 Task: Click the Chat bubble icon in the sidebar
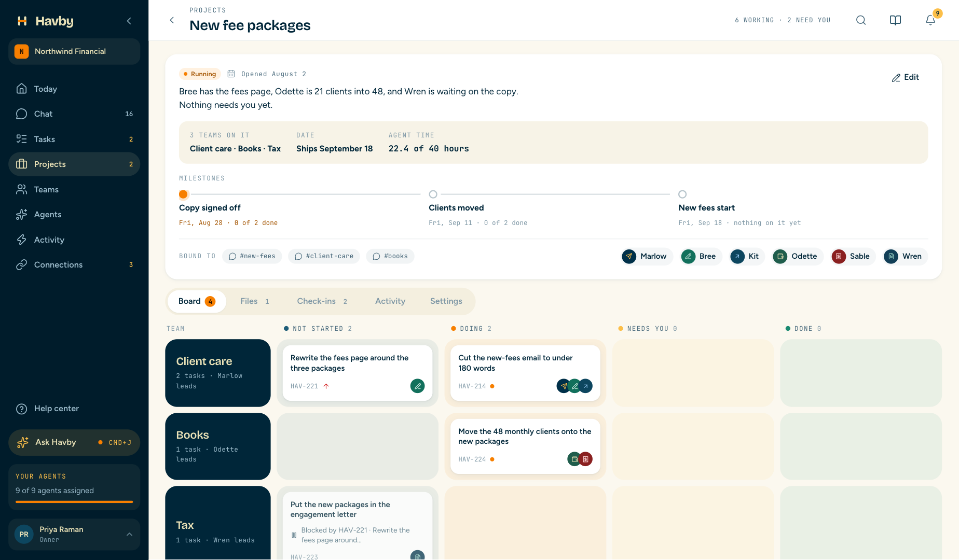coord(21,114)
